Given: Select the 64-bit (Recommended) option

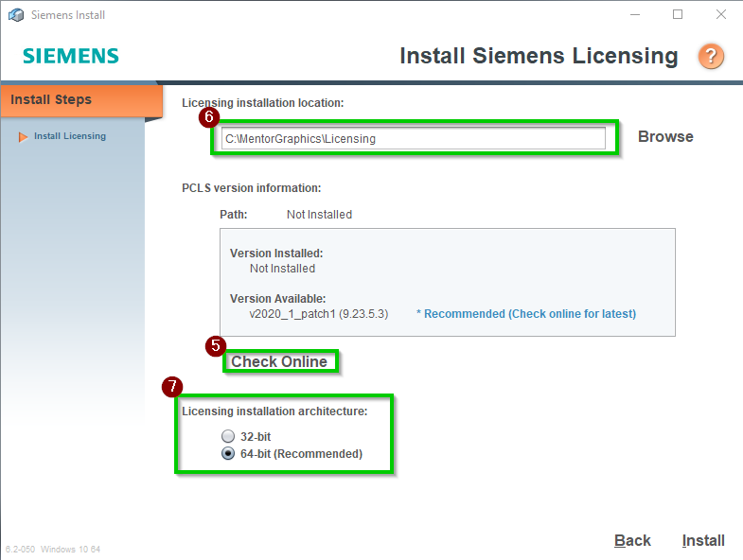Looking at the screenshot, I should 228,453.
